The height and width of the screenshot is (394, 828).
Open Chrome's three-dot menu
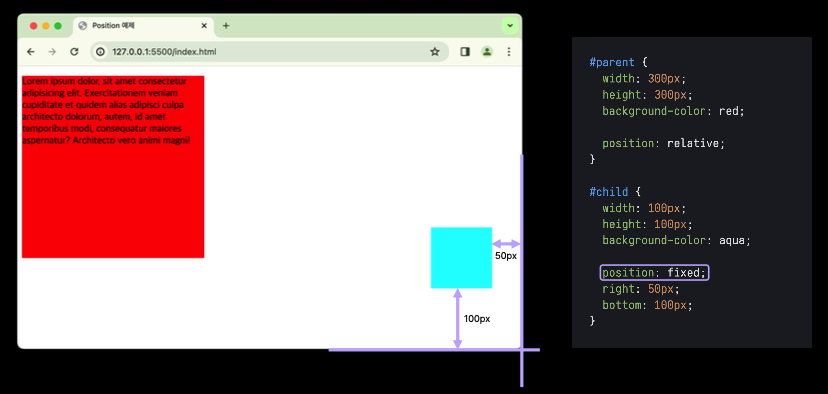(509, 52)
